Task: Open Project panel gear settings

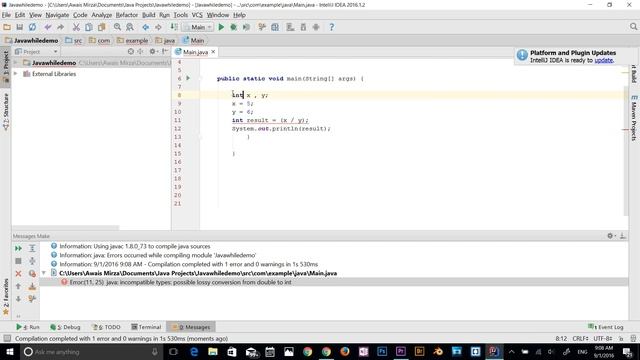Action: [x=153, y=51]
